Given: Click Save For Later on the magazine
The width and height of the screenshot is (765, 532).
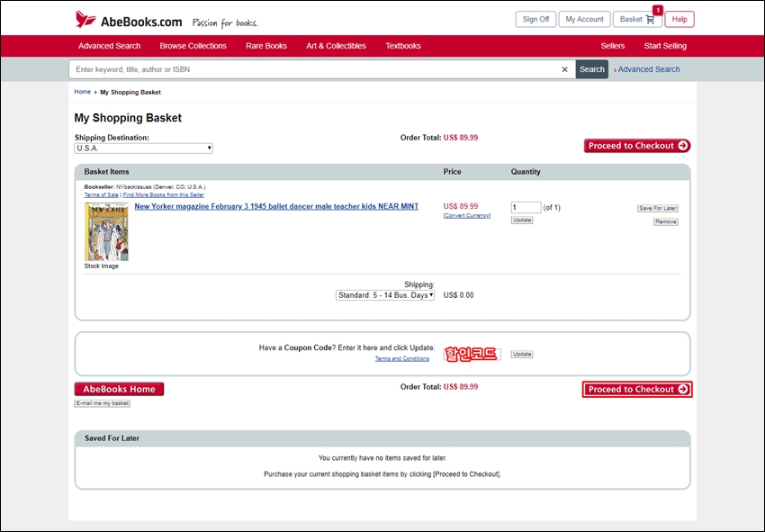Looking at the screenshot, I should pos(658,209).
